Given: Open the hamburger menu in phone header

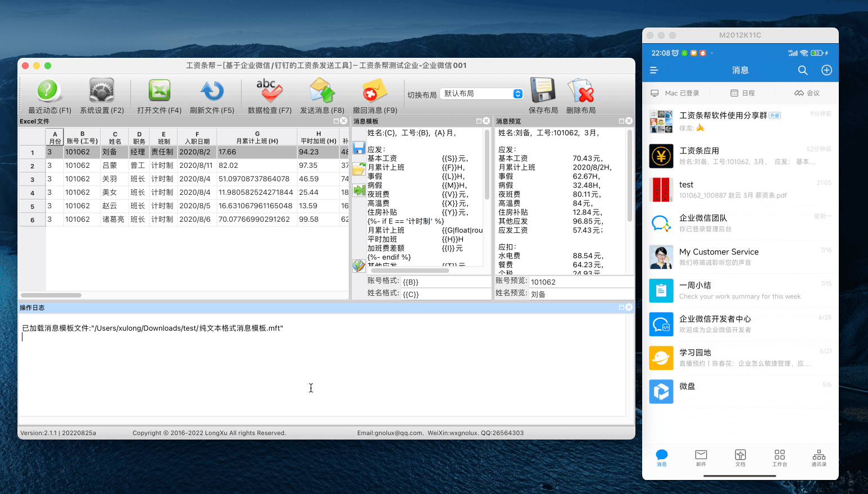Looking at the screenshot, I should tap(654, 70).
